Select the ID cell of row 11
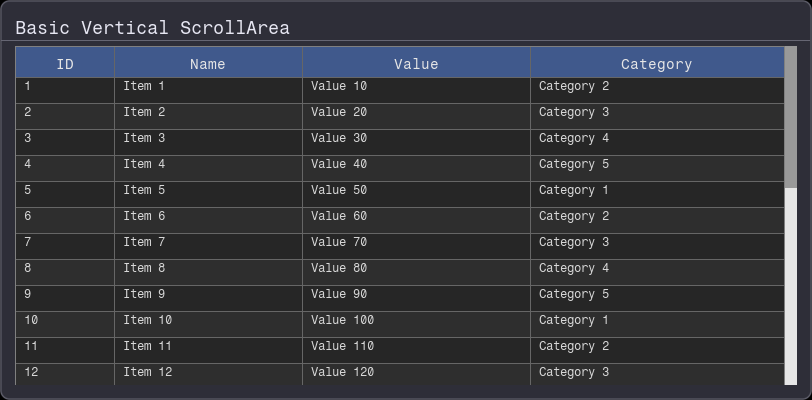Viewport: 812px width, 400px height. coord(65,347)
